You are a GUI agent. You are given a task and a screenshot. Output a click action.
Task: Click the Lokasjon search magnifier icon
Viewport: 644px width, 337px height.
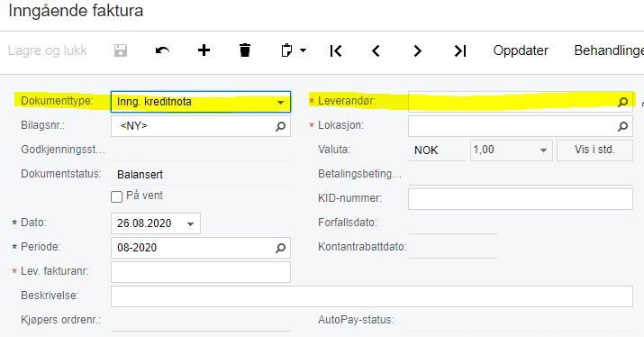pyautogui.click(x=623, y=126)
